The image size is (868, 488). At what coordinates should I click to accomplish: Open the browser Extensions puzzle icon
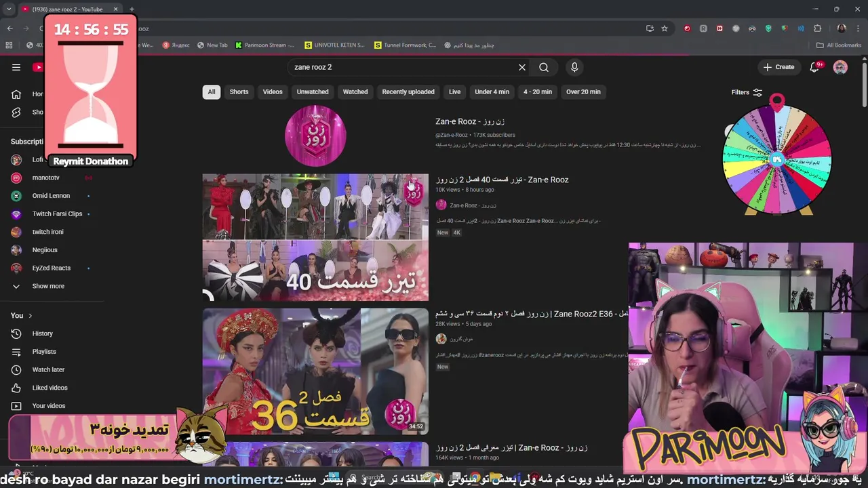817,28
